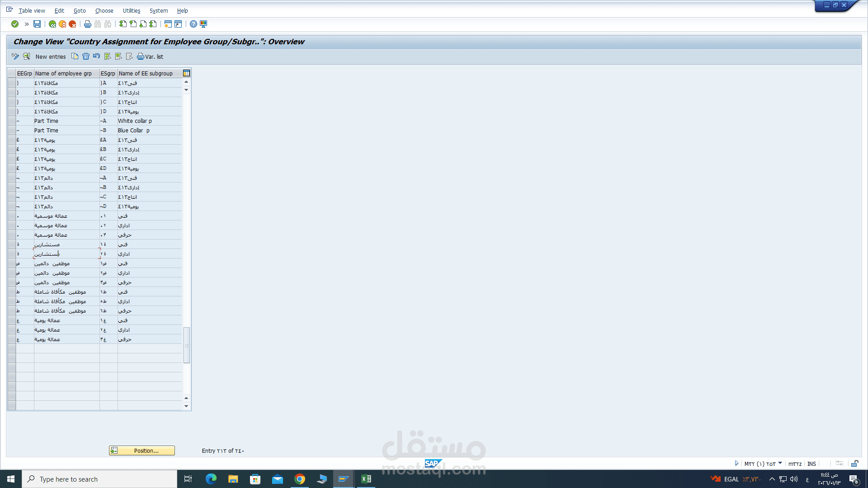Open system info dropdown in status bar
Screen dimensions: 868x488
[x=780, y=463]
